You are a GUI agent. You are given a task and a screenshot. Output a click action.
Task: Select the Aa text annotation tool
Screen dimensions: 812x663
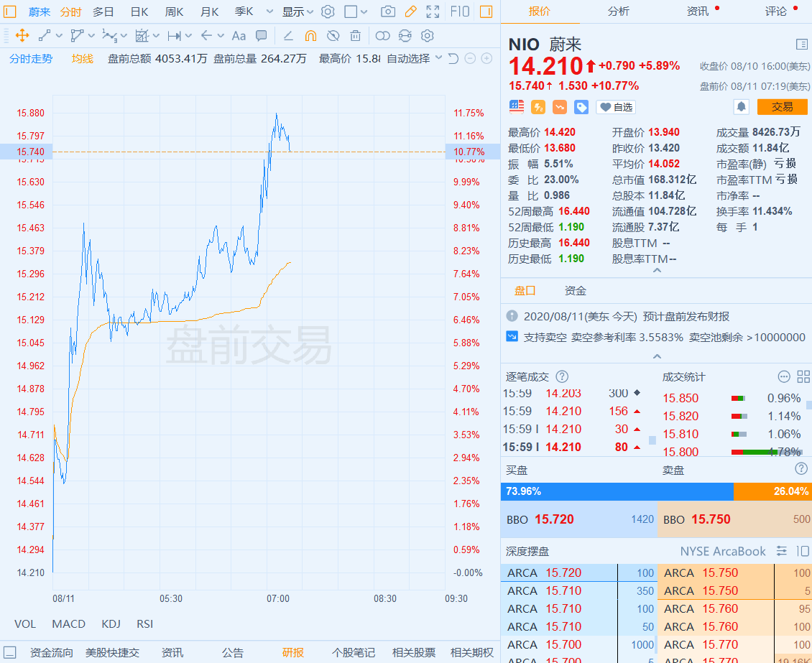tap(239, 36)
